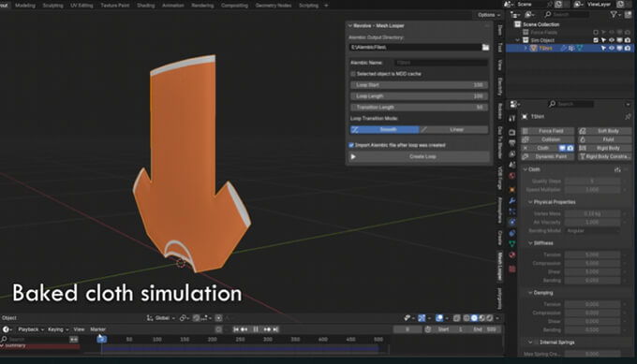
Task: Collapse the Sim Object collection
Action: coord(518,40)
